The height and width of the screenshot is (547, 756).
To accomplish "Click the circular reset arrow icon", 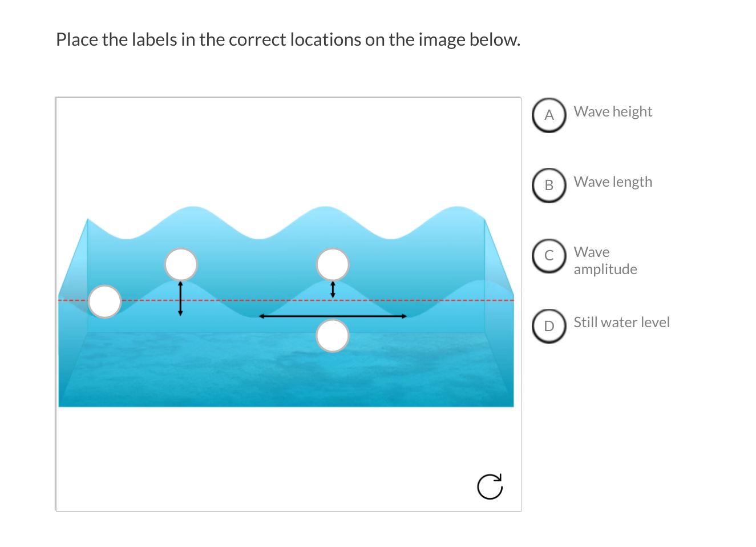I will tap(490, 486).
